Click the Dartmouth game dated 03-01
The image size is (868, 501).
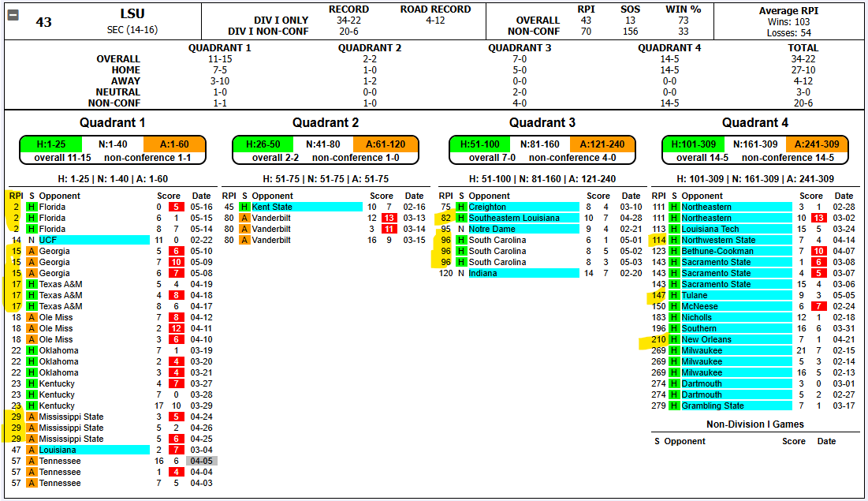pos(754,383)
